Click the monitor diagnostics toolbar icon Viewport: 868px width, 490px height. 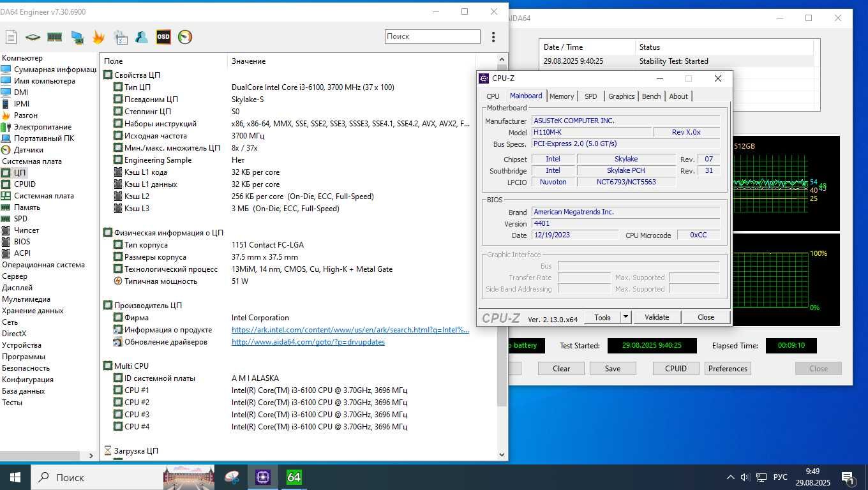pos(77,37)
